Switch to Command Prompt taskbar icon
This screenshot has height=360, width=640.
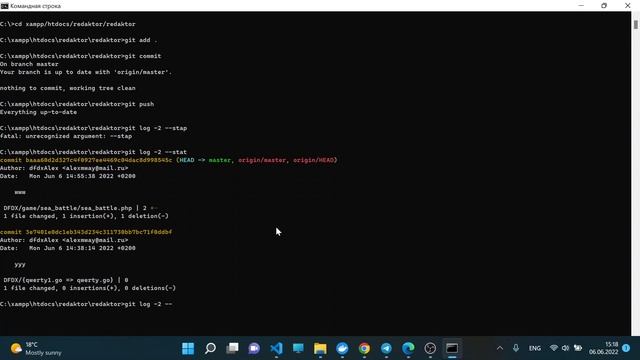[452, 348]
